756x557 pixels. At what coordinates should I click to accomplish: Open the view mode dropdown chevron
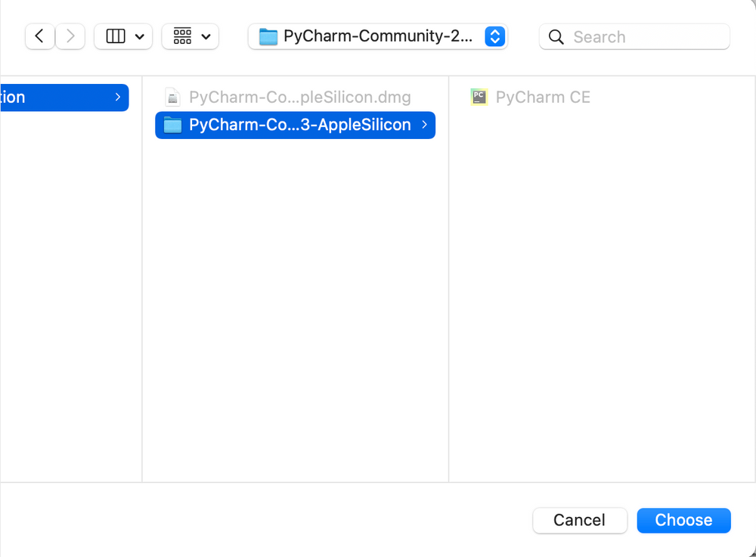140,37
